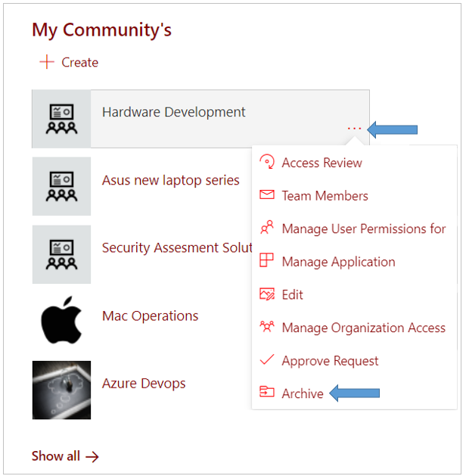Image resolution: width=466 pixels, height=476 pixels.
Task: Click the Access Review circular icon
Action: 267,162
